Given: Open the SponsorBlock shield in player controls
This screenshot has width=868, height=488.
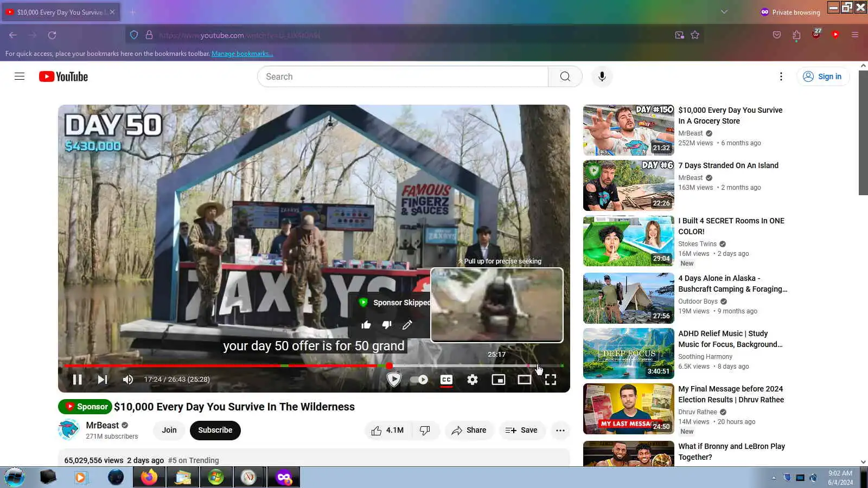Looking at the screenshot, I should (x=394, y=379).
